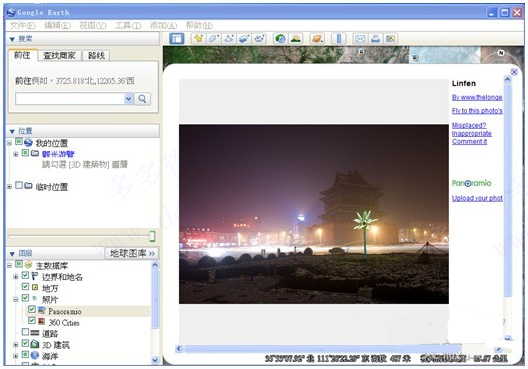Open the search history dropdown arrow

[x=128, y=99]
